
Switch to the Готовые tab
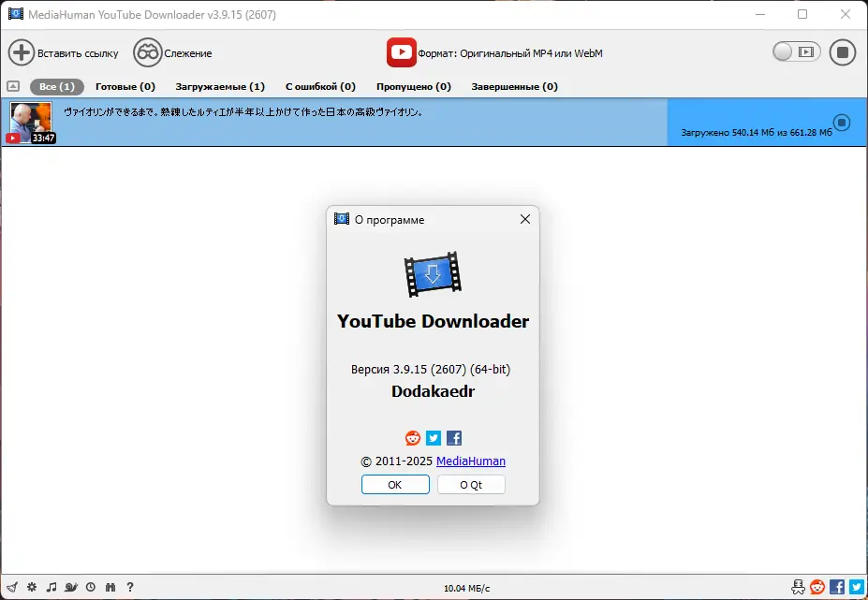pos(125,85)
